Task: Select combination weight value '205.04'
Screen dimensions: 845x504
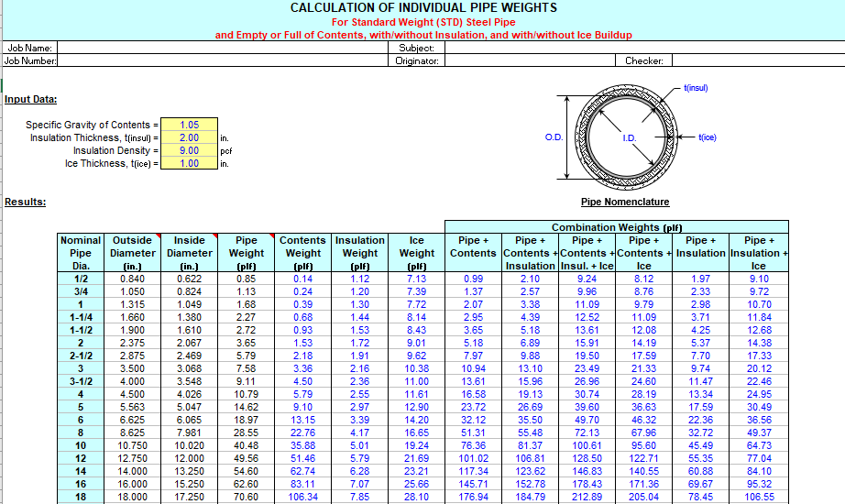Action: 644,497
